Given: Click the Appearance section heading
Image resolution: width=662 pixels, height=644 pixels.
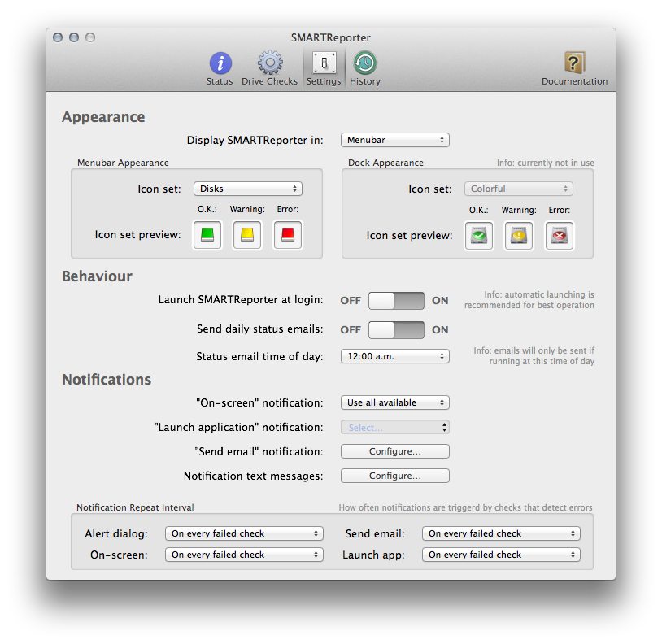Looking at the screenshot, I should click(103, 117).
